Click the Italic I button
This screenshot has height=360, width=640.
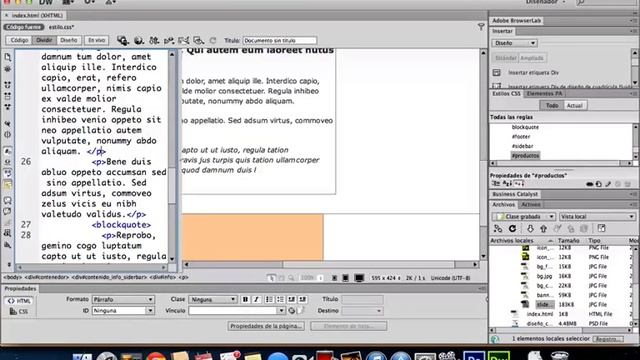tap(256, 300)
